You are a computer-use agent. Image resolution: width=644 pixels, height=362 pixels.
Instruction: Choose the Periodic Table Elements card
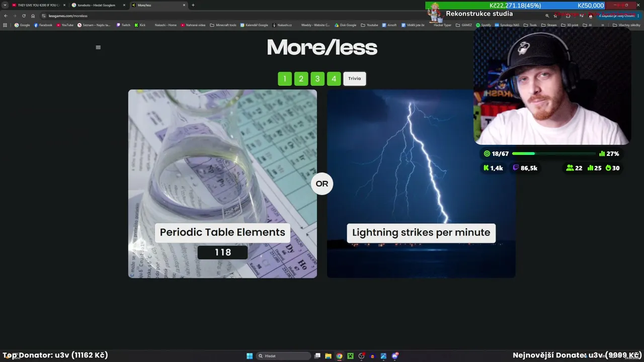pyautogui.click(x=222, y=184)
